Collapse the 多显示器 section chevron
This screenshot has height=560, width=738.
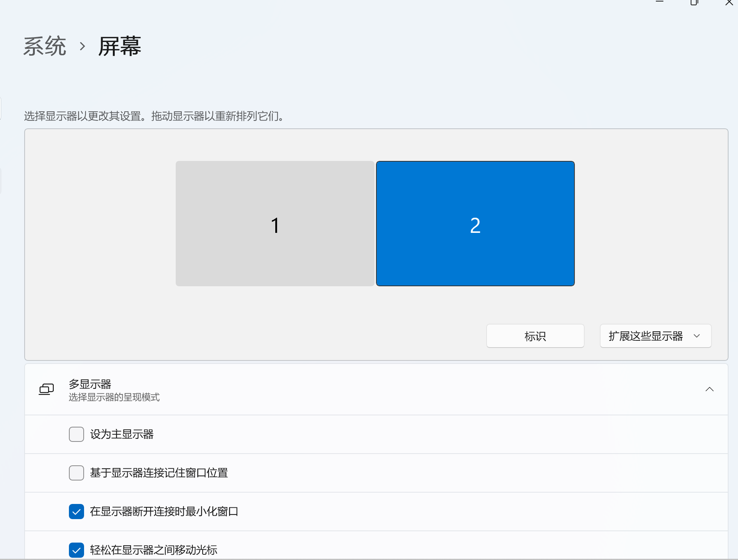(x=709, y=389)
